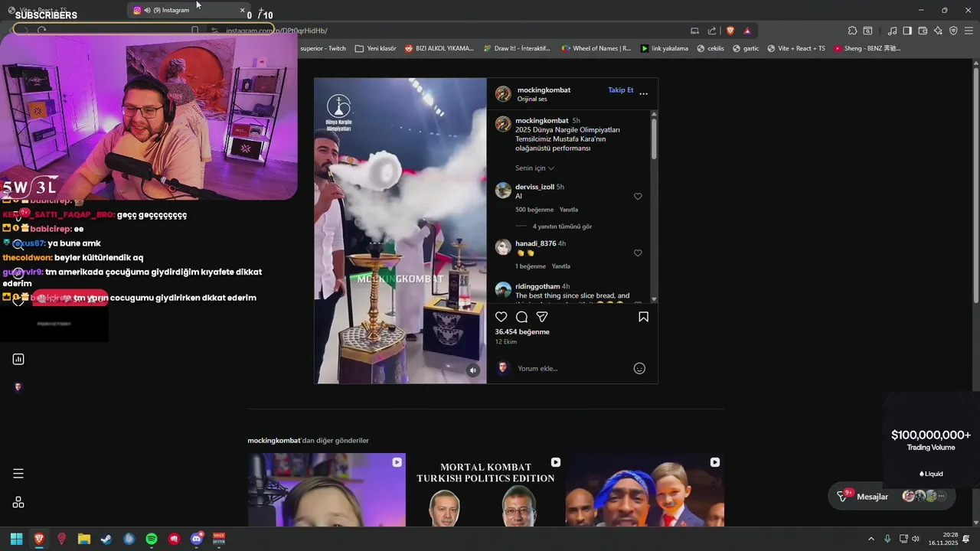Reply to hanadi_8376 with Yanıtla
980x551 pixels.
click(x=561, y=266)
